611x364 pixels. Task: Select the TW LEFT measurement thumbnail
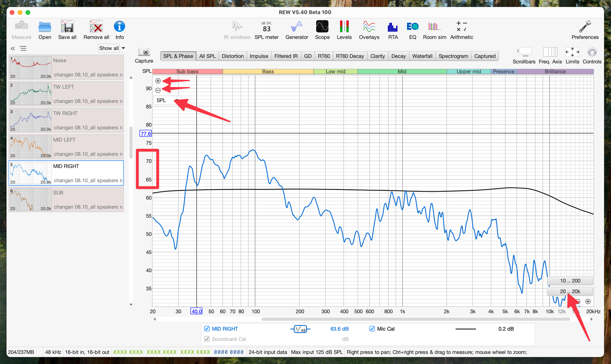click(31, 93)
